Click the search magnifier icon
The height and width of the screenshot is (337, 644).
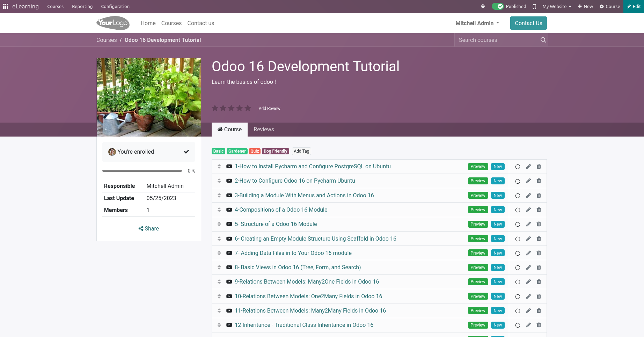click(543, 40)
